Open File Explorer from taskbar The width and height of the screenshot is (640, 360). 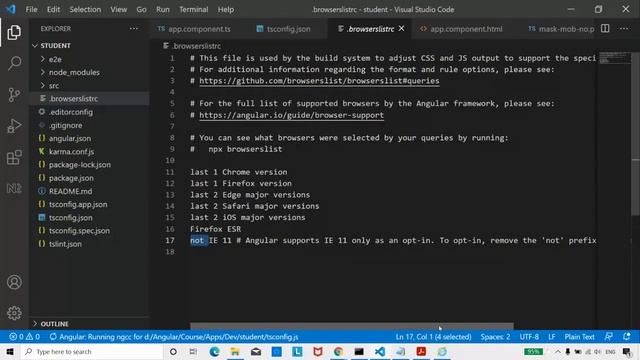(x=235, y=351)
